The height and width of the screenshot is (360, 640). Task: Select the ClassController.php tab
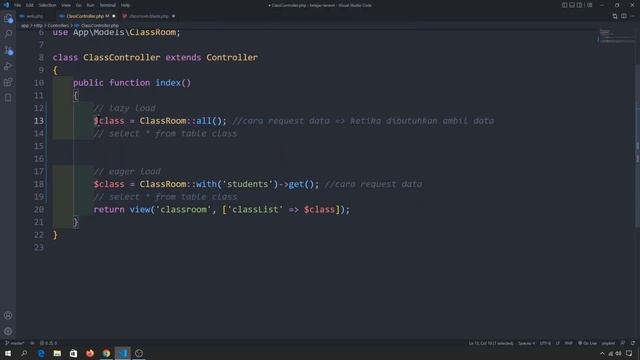point(87,16)
